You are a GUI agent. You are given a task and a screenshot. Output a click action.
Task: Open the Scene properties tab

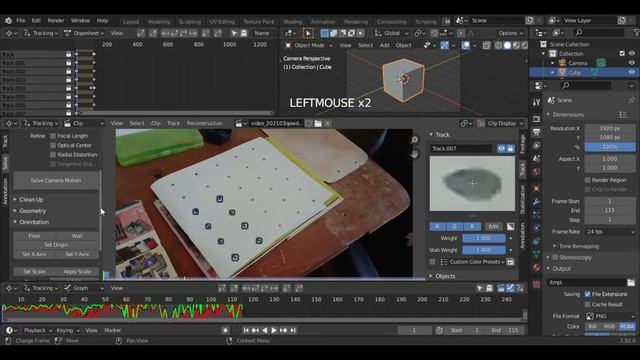click(x=536, y=158)
